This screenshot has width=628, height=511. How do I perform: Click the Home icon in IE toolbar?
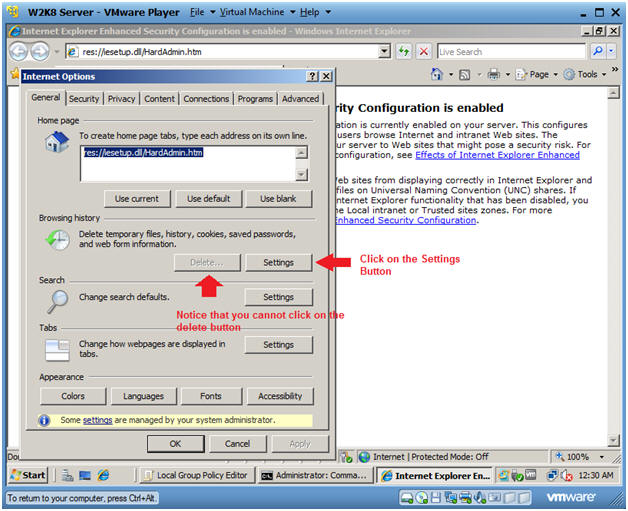pyautogui.click(x=437, y=74)
